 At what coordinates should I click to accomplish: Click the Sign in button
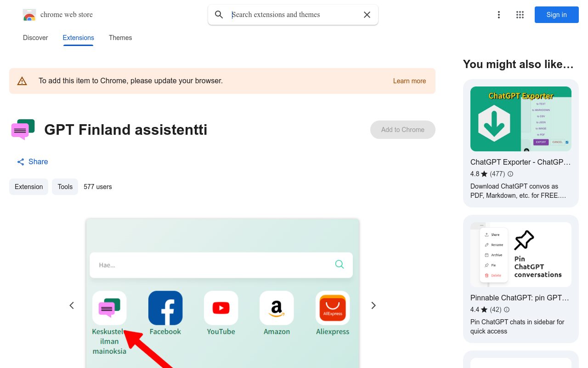point(556,15)
